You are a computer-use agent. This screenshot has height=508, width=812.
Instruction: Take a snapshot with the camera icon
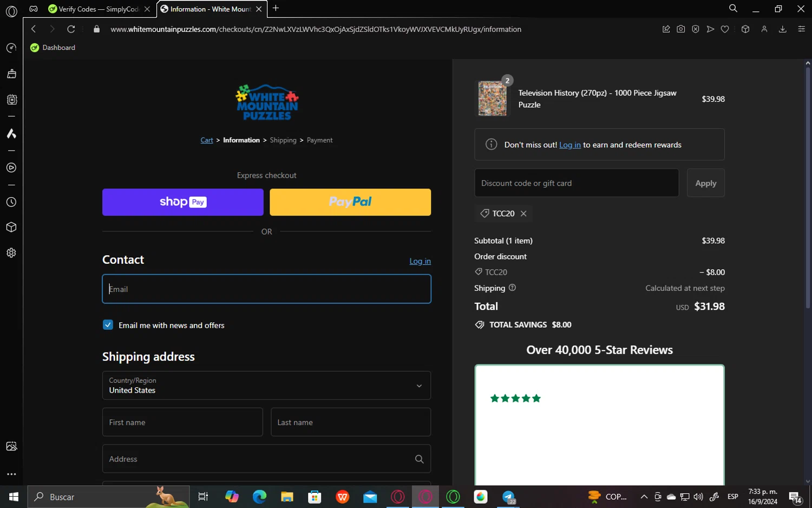coord(681,29)
